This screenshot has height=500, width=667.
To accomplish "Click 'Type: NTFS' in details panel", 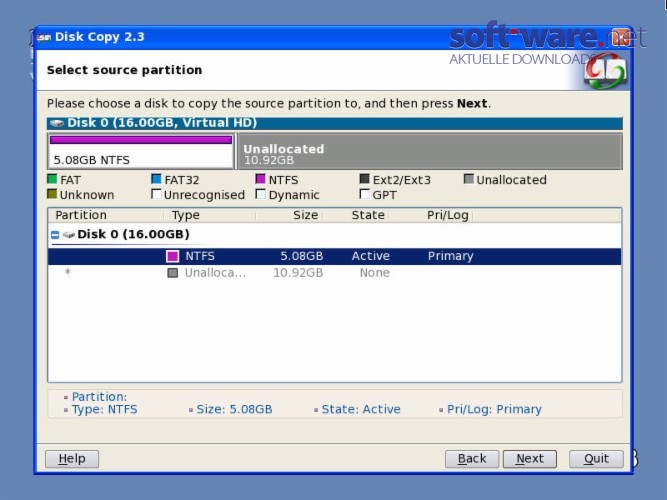I will pos(104,409).
